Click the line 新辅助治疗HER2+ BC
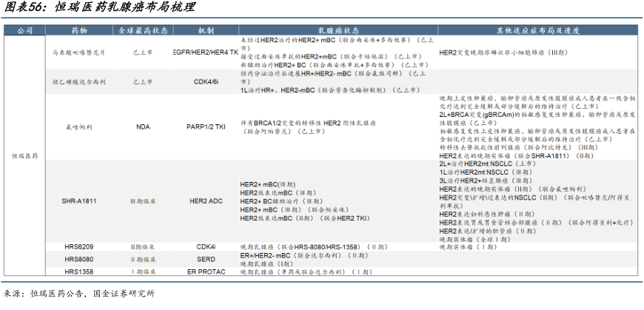 click(335, 65)
